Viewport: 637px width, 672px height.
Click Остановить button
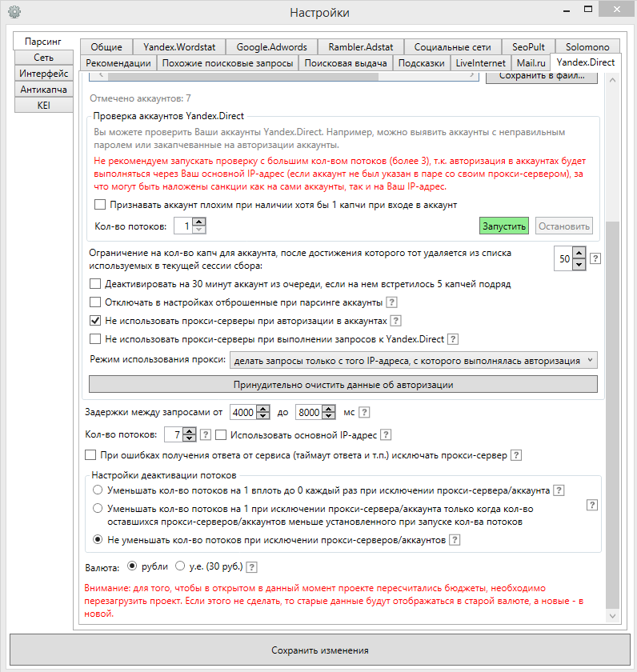pos(564,226)
